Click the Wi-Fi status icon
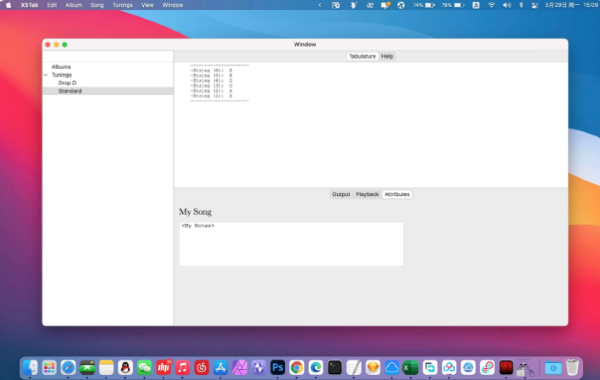The height and width of the screenshot is (380, 600). pyautogui.click(x=491, y=5)
